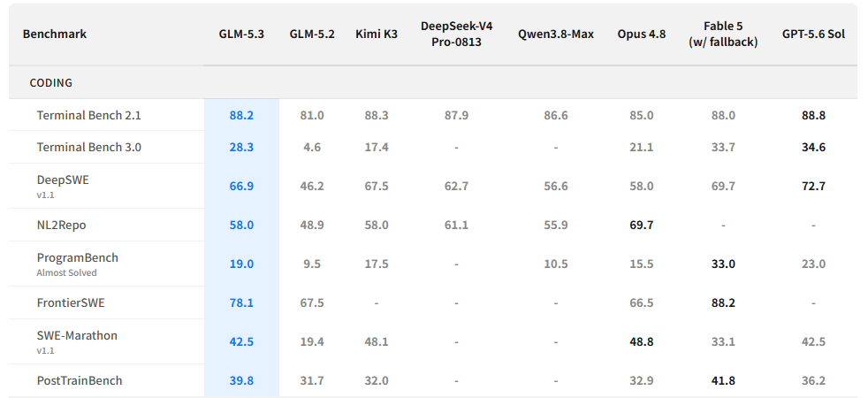The width and height of the screenshot is (868, 398).
Task: Click Qwen3.8-Max score 86.6
Action: [x=556, y=115]
